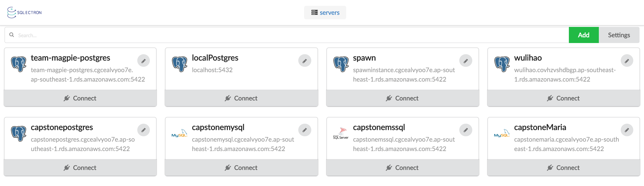
Task: Open the servers tab
Action: [325, 13]
